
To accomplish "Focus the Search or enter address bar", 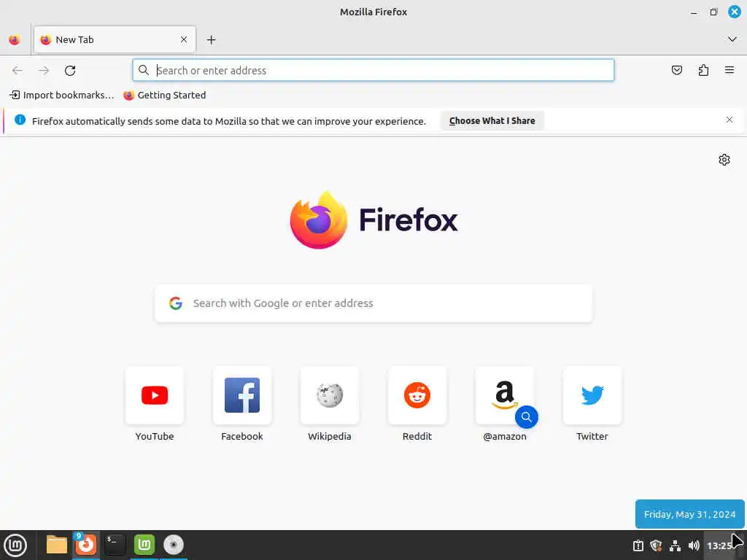I will click(x=373, y=71).
